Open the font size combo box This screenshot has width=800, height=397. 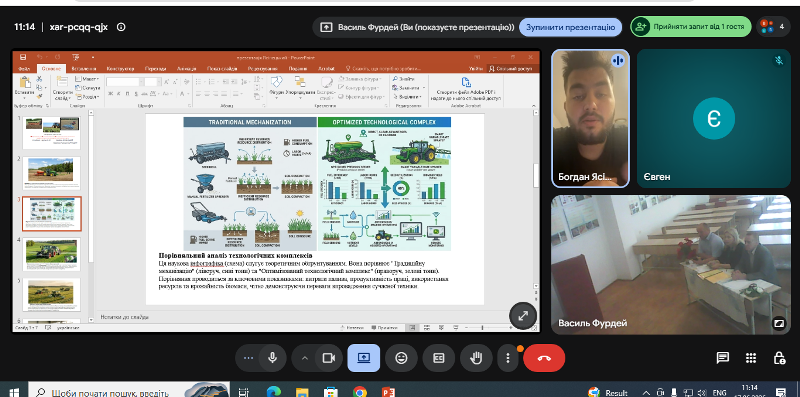153,82
